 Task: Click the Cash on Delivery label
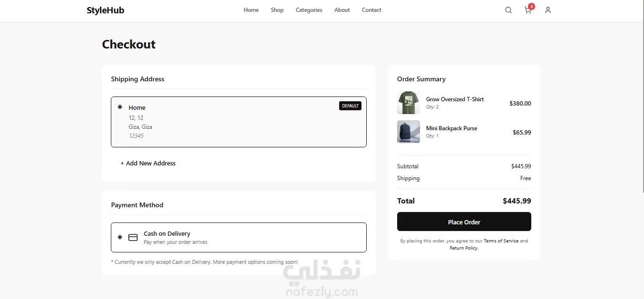(167, 233)
